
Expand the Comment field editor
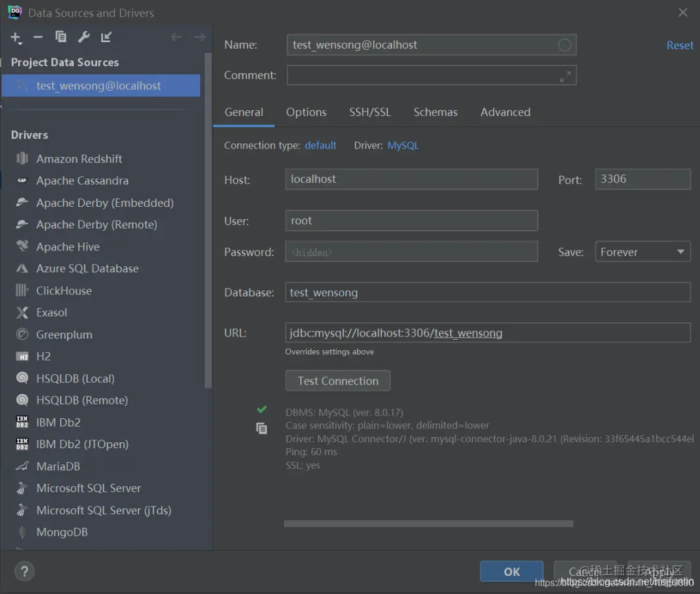tap(565, 77)
